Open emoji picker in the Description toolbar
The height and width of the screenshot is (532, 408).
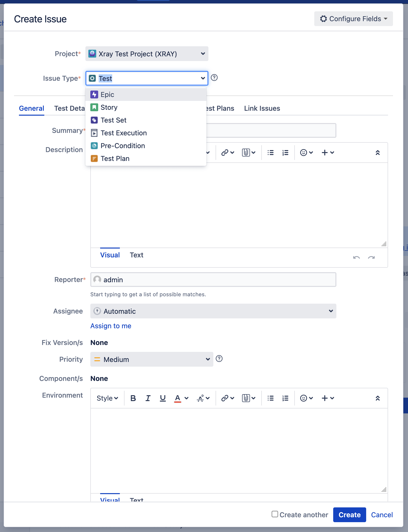(x=306, y=153)
